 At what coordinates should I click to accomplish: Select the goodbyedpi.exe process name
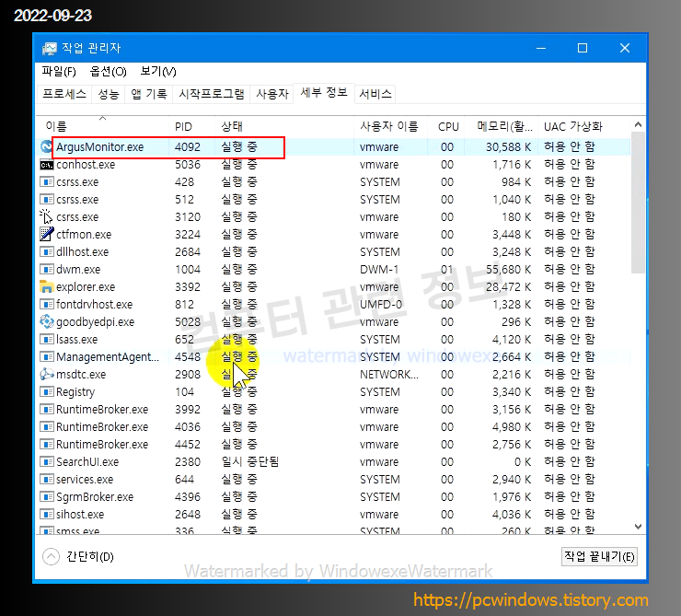[95, 322]
